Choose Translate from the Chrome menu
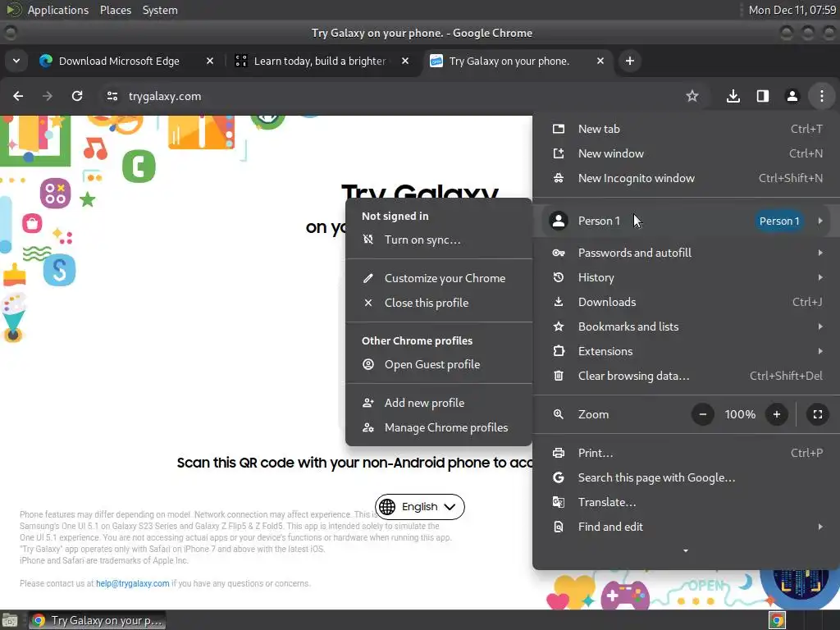The image size is (840, 630). pyautogui.click(x=686, y=503)
